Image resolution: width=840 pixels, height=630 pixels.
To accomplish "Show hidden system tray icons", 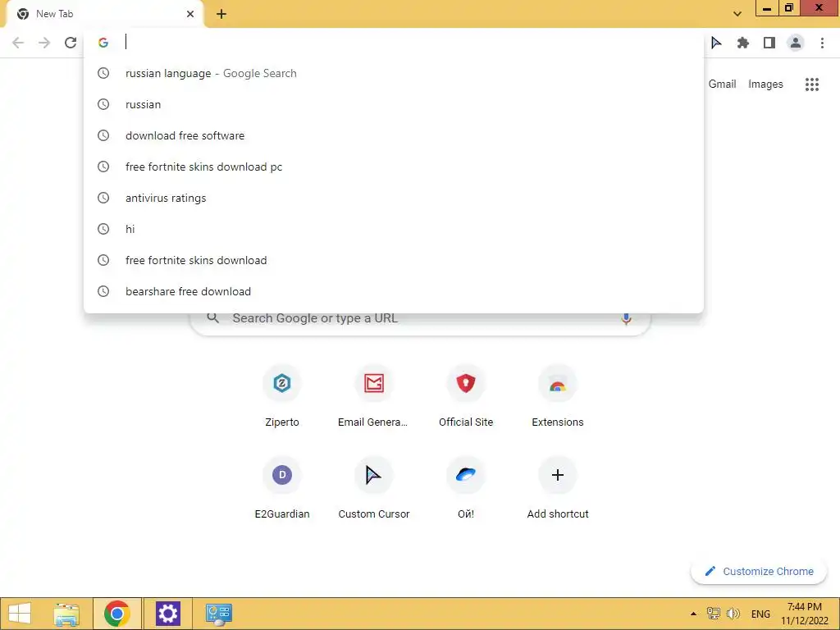I will click(693, 614).
